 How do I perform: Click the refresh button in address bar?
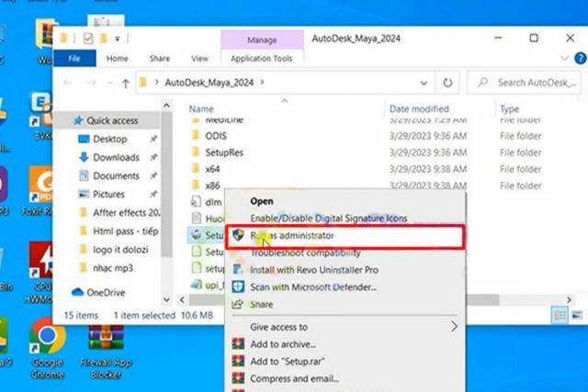[x=447, y=83]
